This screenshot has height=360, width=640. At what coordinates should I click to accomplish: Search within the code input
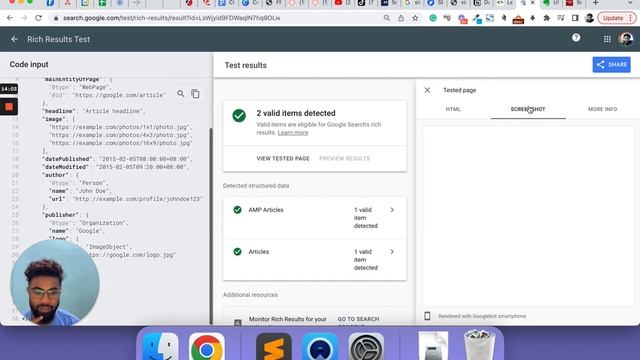click(x=181, y=94)
